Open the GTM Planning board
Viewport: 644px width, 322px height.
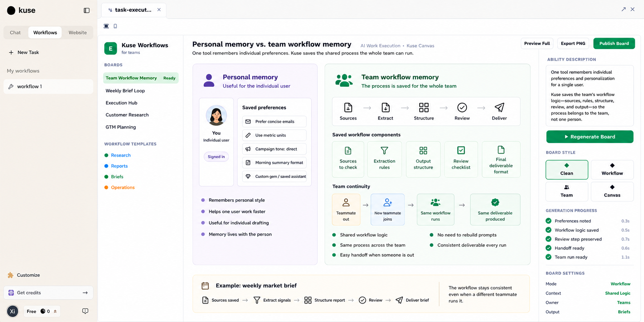(x=121, y=127)
